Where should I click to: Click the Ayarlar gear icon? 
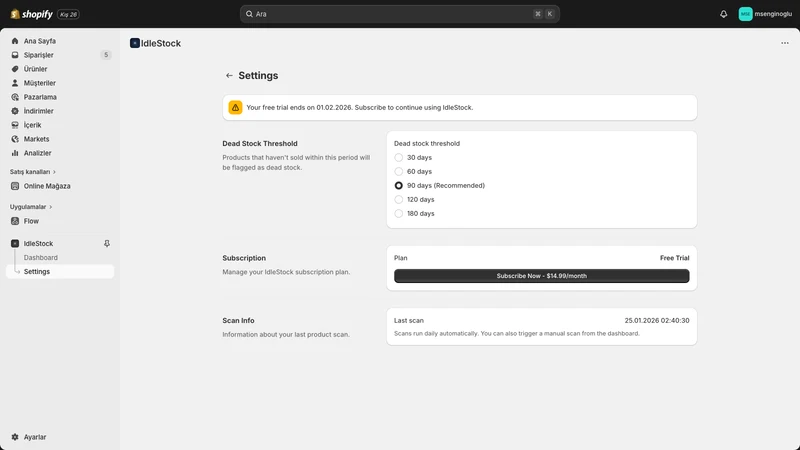[15, 437]
